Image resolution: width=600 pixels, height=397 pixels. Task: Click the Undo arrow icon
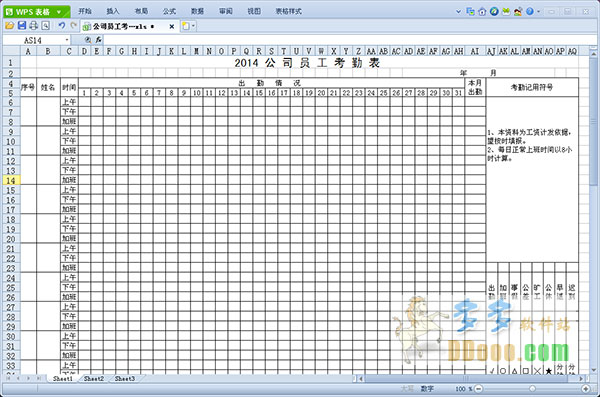tap(61, 26)
